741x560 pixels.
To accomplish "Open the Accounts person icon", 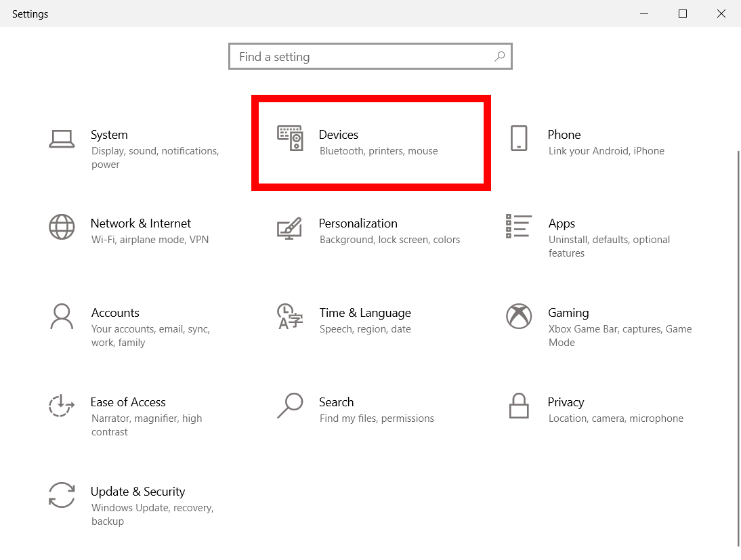I will pyautogui.click(x=62, y=316).
